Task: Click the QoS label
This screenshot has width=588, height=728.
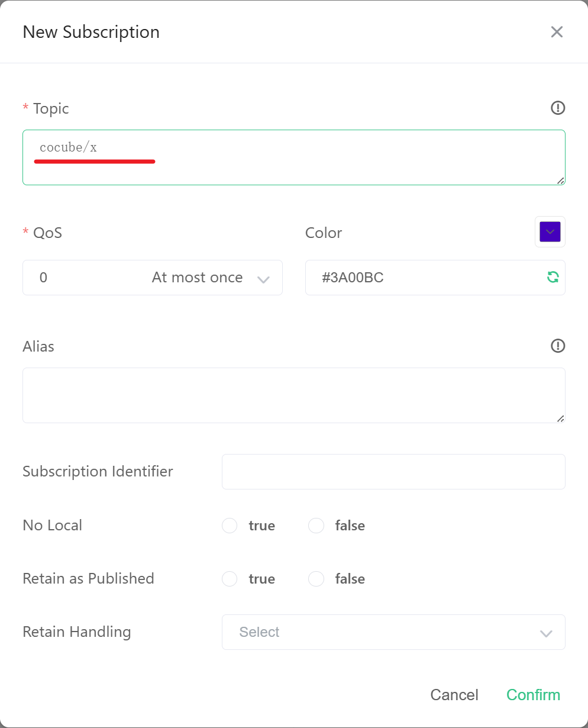Action: click(x=47, y=233)
